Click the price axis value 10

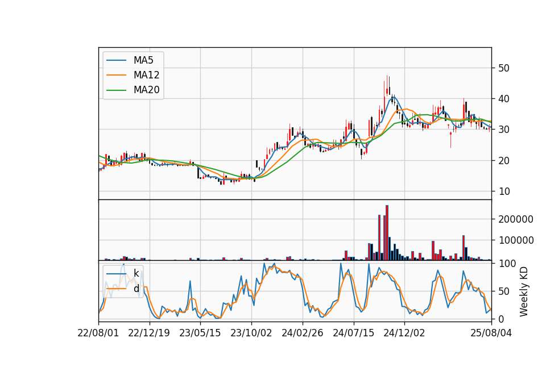[504, 191]
